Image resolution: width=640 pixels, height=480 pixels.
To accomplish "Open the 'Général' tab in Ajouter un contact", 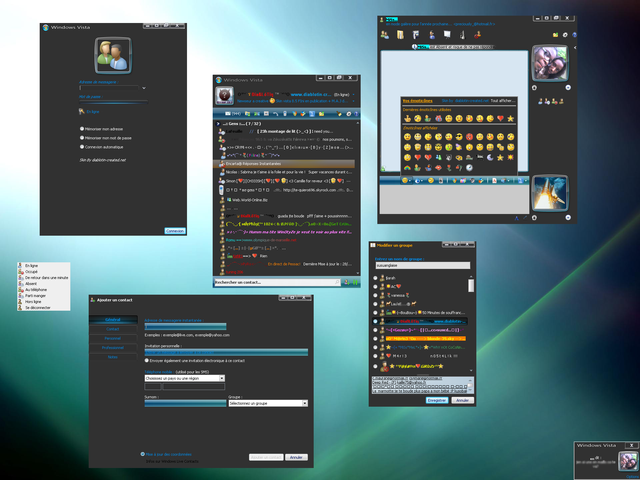I will point(113,320).
